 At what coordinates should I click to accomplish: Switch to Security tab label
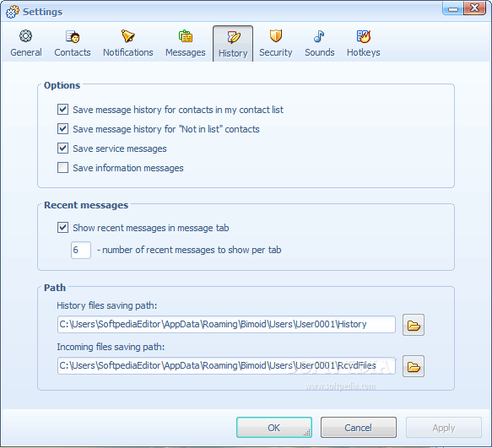pyautogui.click(x=275, y=52)
